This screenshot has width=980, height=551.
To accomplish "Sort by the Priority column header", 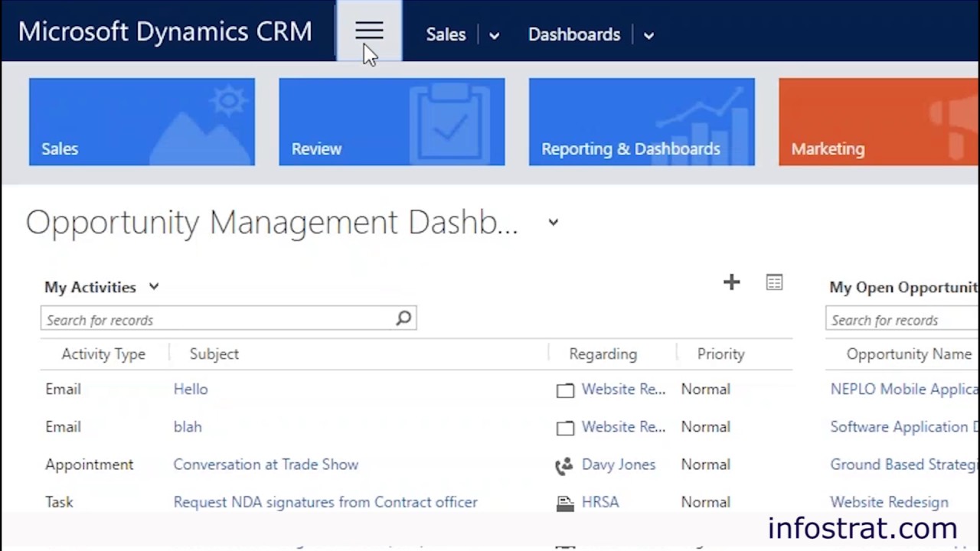I will 720,354.
